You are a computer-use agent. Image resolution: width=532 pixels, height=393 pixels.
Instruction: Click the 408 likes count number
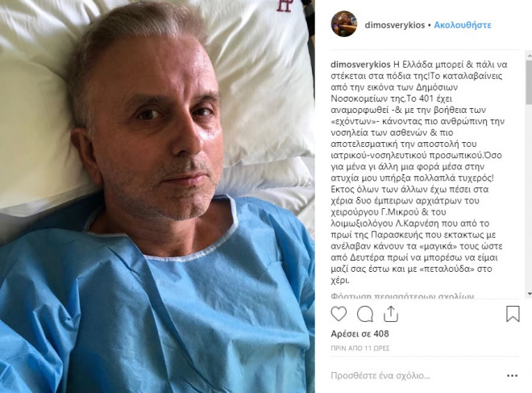381,334
